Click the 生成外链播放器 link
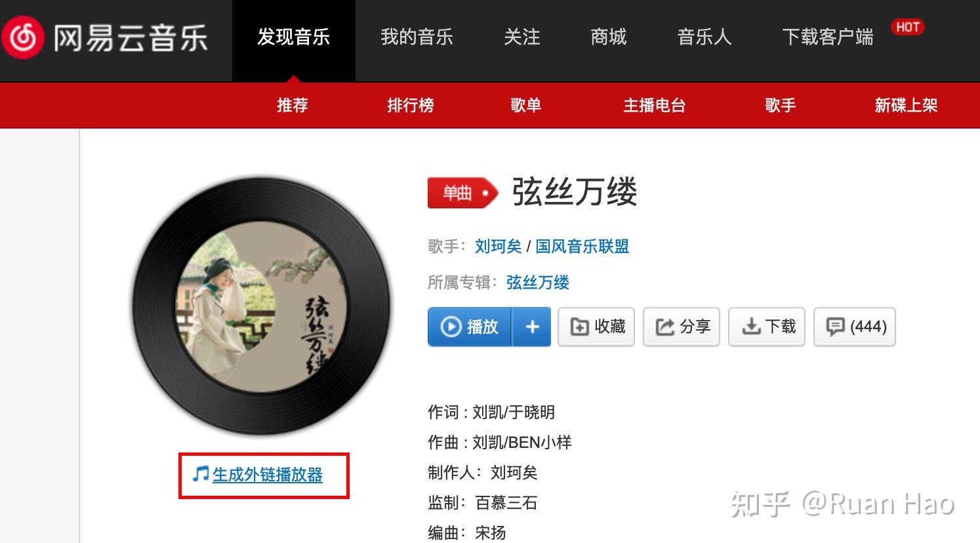This screenshot has width=980, height=543. pos(267,475)
